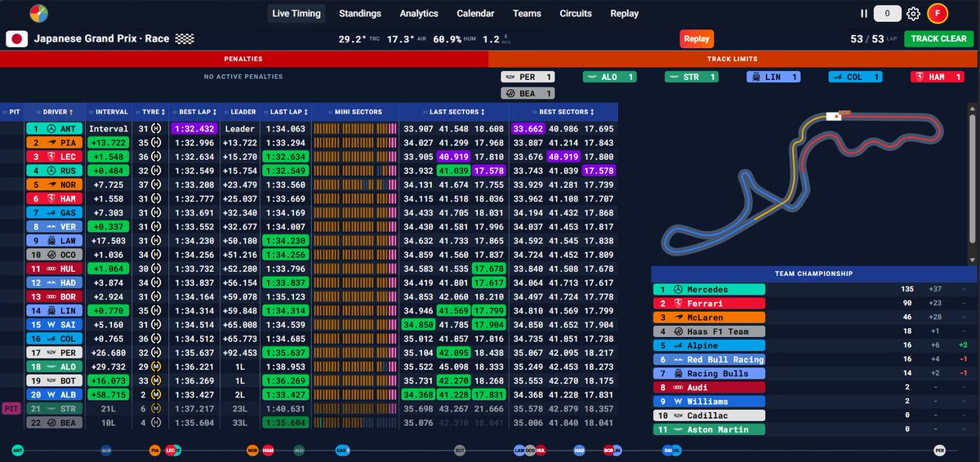Sort table by the LAST LAP column header
The image size is (980, 462).
(286, 112)
